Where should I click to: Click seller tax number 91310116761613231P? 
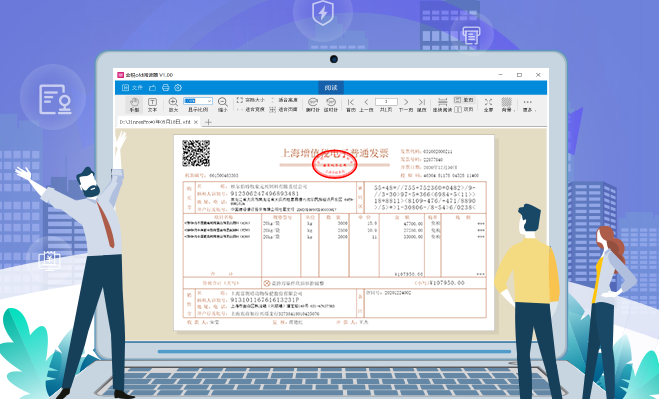(x=264, y=300)
